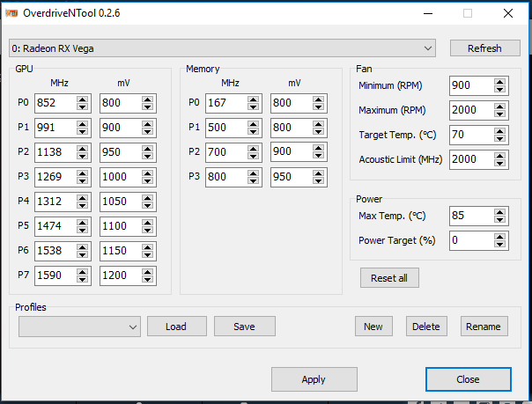Increase fan Minimum RPM with up arrow
The height and width of the screenshot is (404, 532).
coord(499,82)
